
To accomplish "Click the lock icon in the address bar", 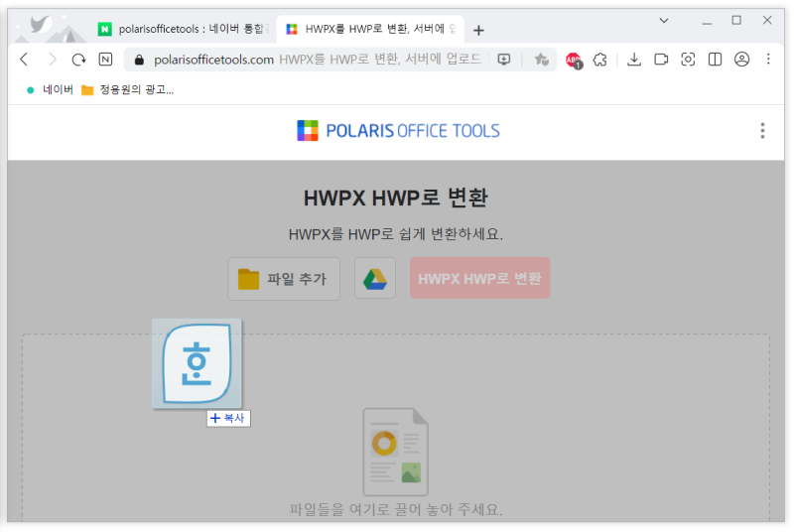I will (139, 60).
